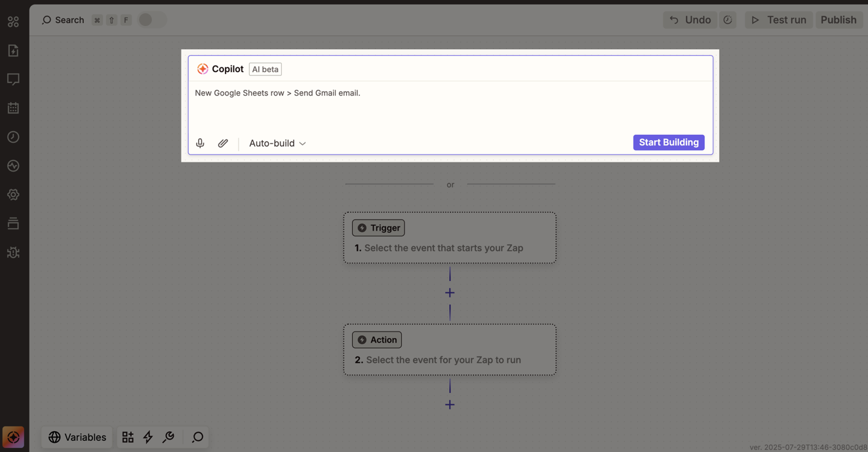Click the plus between Trigger and Action
868x452 pixels.
(450, 293)
